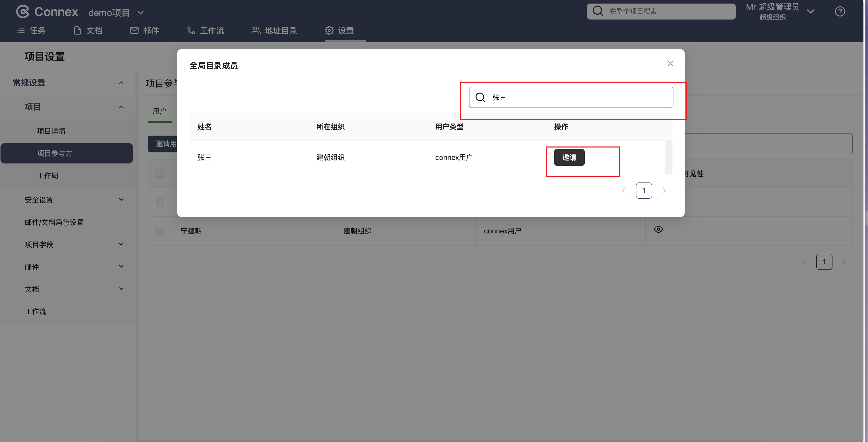Click 邀请 button for 张三
This screenshot has width=868, height=442.
point(569,158)
